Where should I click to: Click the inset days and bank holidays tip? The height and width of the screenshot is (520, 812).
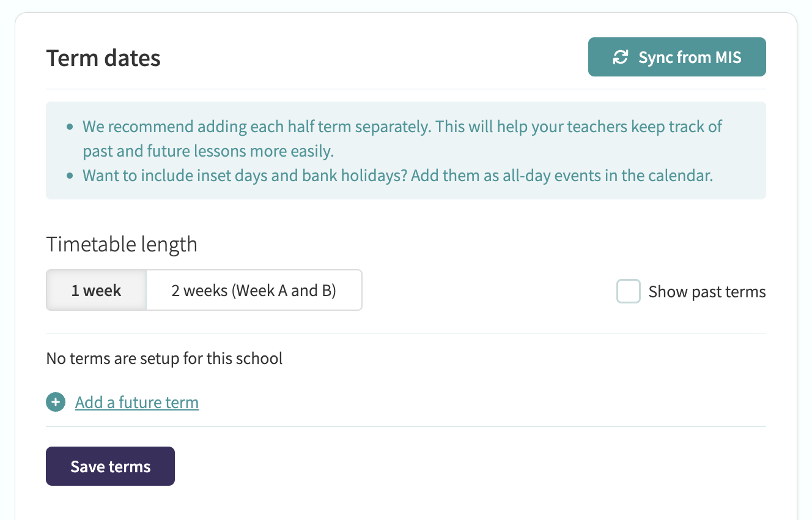pos(397,176)
